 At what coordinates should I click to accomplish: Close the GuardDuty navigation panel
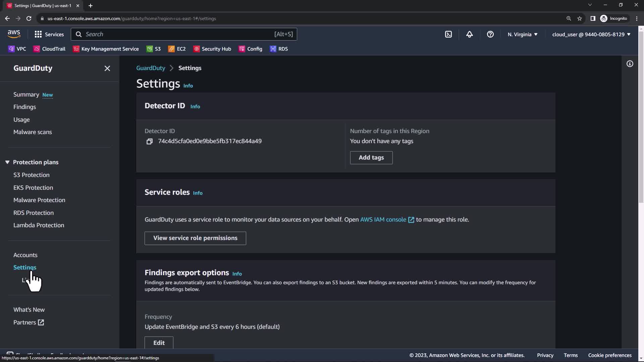click(107, 68)
